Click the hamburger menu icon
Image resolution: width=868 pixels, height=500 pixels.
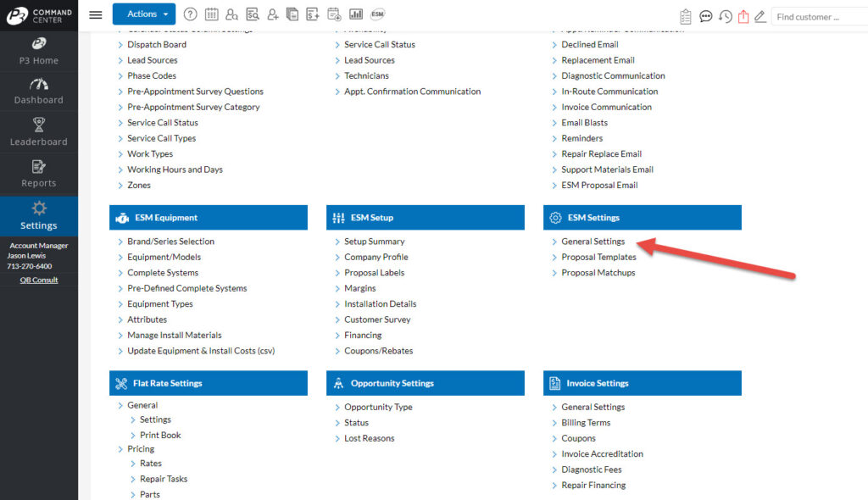click(x=96, y=14)
